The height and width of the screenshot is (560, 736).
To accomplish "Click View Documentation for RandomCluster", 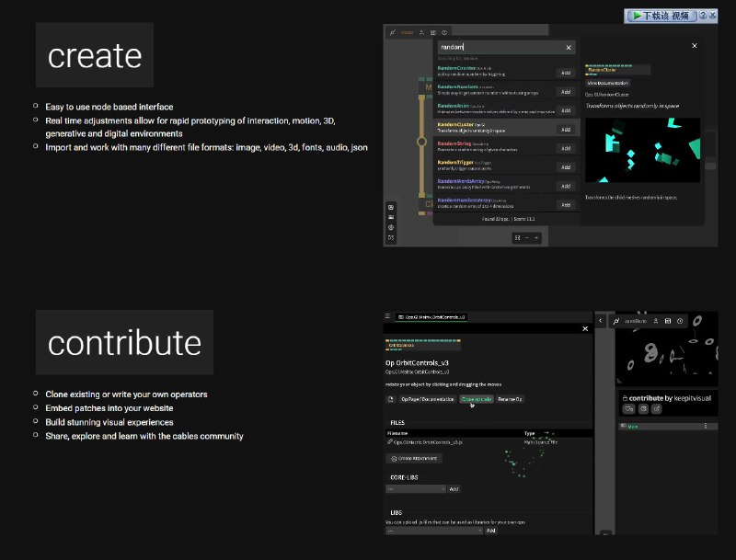I will (605, 83).
